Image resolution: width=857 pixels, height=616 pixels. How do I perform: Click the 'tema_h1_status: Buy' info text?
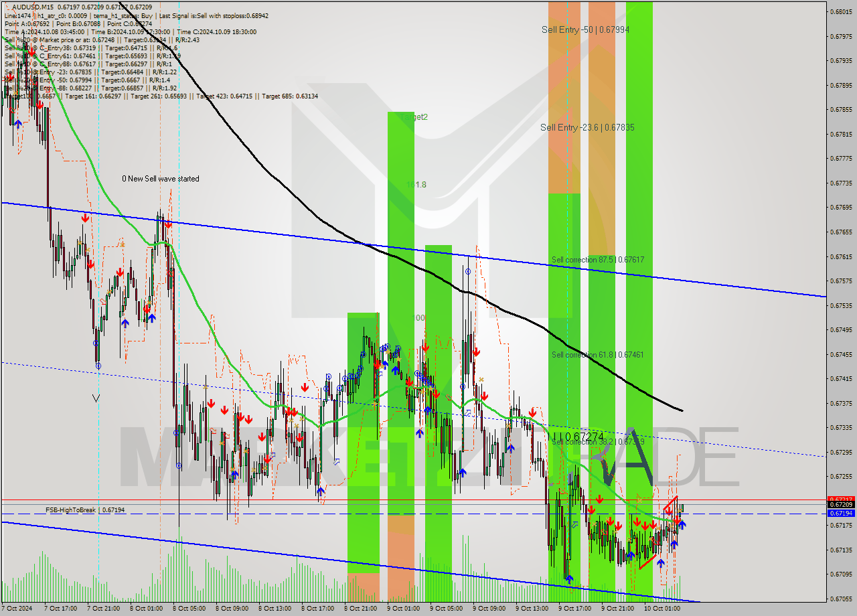point(124,15)
